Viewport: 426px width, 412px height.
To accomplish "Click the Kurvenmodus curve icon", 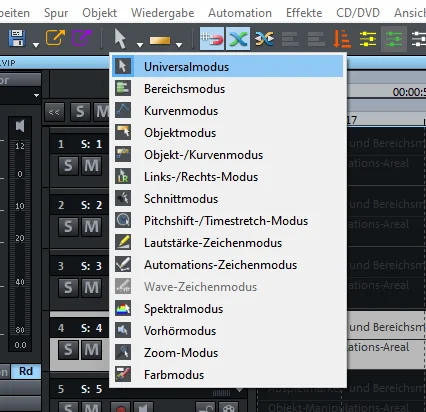I will tap(123, 110).
